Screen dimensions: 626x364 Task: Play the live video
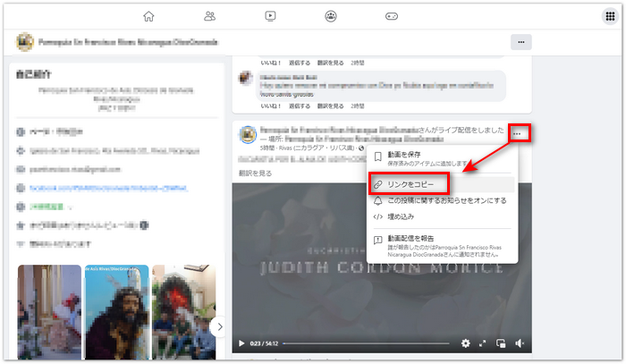click(241, 343)
